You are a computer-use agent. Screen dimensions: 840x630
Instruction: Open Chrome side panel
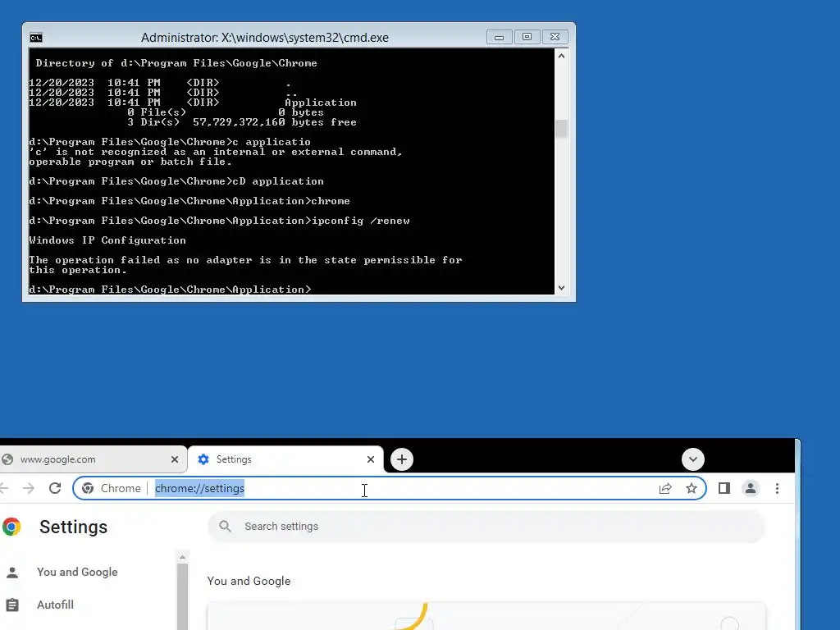tap(724, 489)
